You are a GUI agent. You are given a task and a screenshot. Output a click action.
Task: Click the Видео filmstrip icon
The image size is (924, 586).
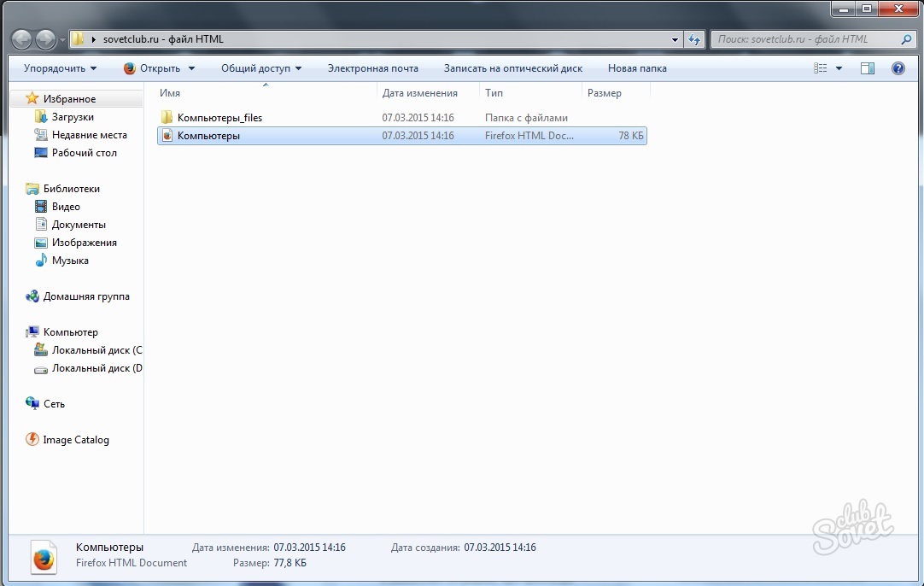(41, 207)
